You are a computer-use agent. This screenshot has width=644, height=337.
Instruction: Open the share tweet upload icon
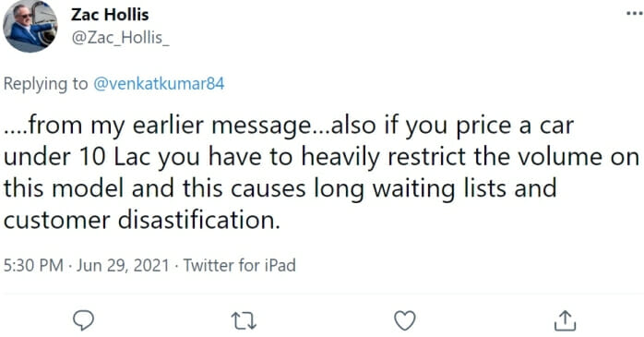coord(566,320)
